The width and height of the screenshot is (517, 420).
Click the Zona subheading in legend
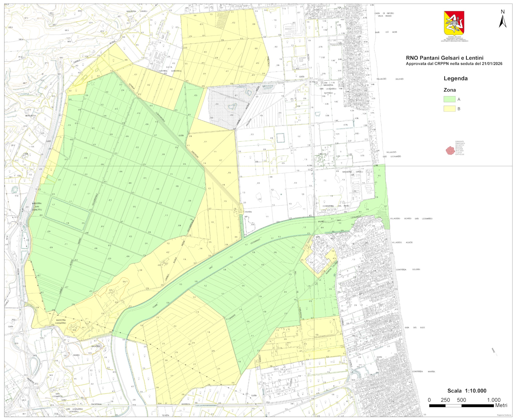[450, 90]
